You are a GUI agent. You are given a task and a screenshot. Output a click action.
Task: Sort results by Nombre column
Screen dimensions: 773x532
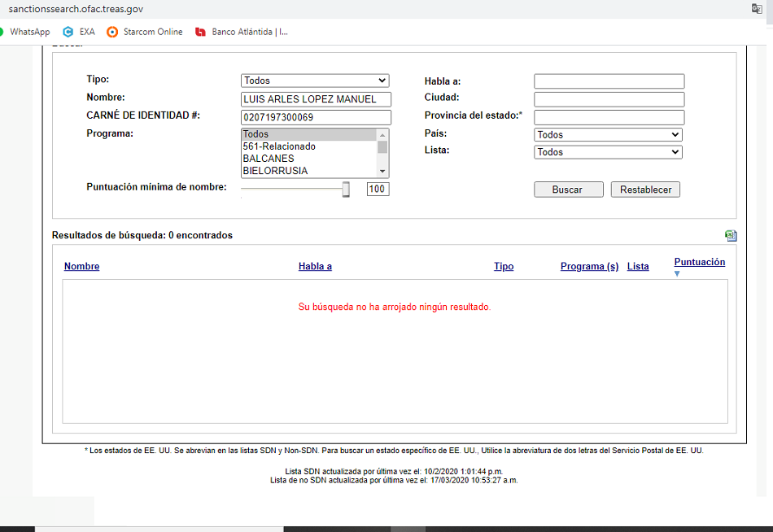click(81, 267)
